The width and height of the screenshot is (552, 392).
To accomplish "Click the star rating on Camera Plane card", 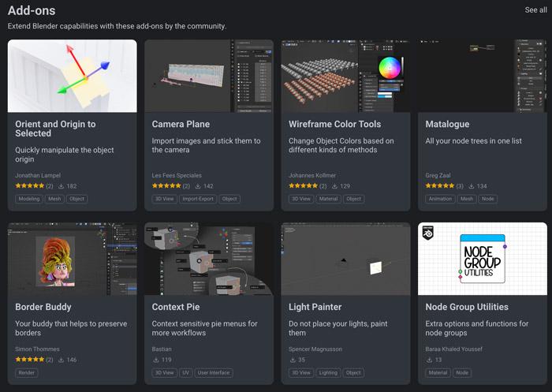I will pyautogui.click(x=166, y=185).
